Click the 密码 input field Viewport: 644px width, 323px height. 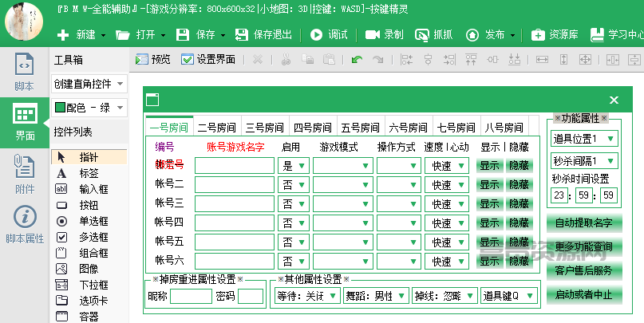pos(251,297)
